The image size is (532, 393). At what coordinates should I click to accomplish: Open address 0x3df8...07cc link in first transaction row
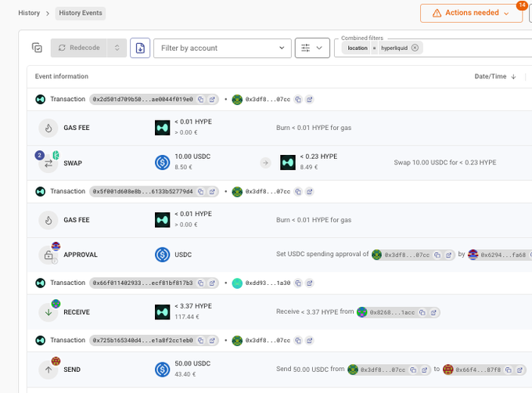click(310, 99)
